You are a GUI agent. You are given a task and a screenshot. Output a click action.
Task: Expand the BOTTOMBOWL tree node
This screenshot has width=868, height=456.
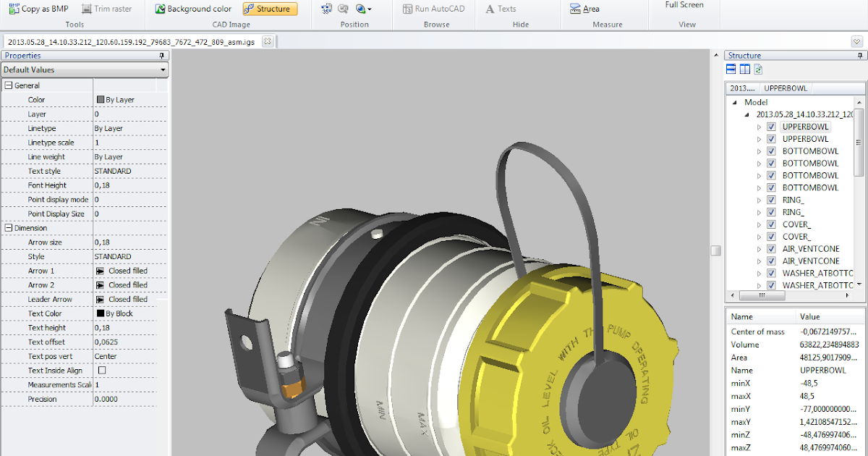point(760,151)
